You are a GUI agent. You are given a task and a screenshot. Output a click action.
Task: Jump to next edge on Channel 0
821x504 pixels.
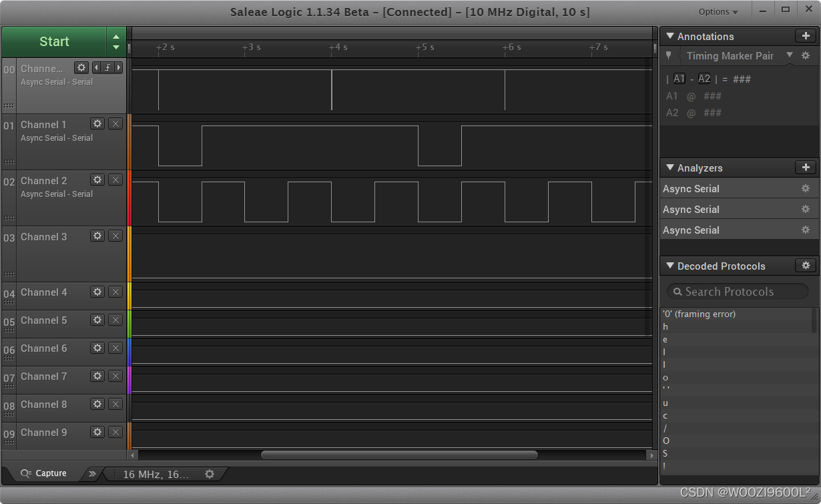[119, 67]
